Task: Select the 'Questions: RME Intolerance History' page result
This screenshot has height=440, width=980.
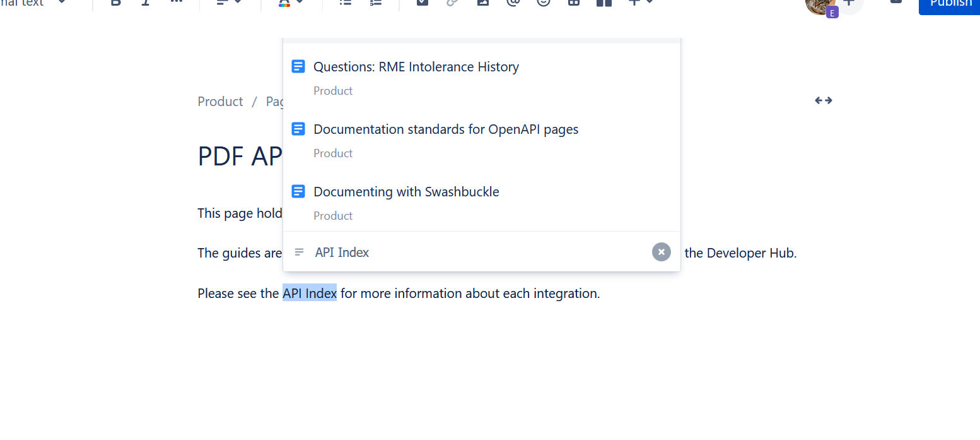Action: [482, 78]
